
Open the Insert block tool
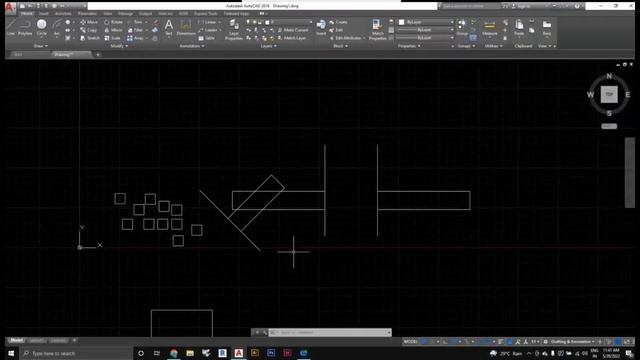pyautogui.click(x=321, y=27)
